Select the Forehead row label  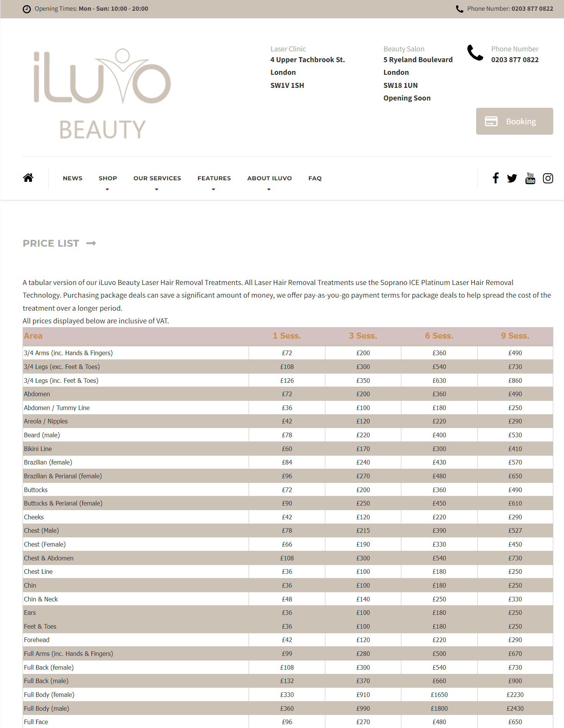tap(36, 640)
